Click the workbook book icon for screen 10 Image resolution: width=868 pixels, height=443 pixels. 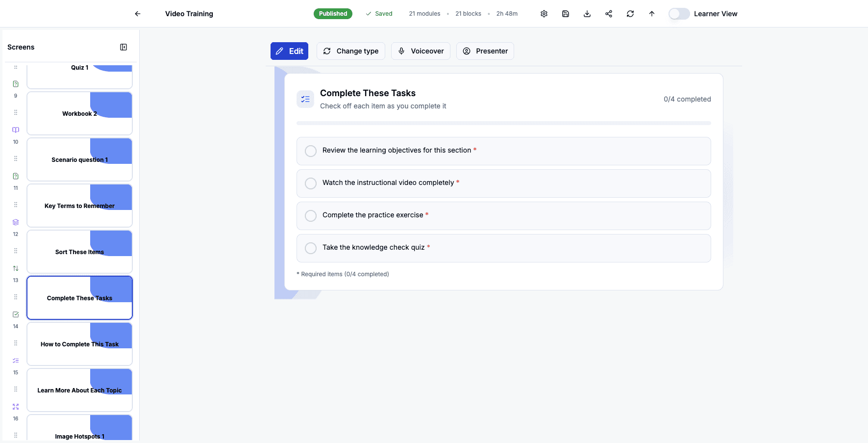(16, 130)
